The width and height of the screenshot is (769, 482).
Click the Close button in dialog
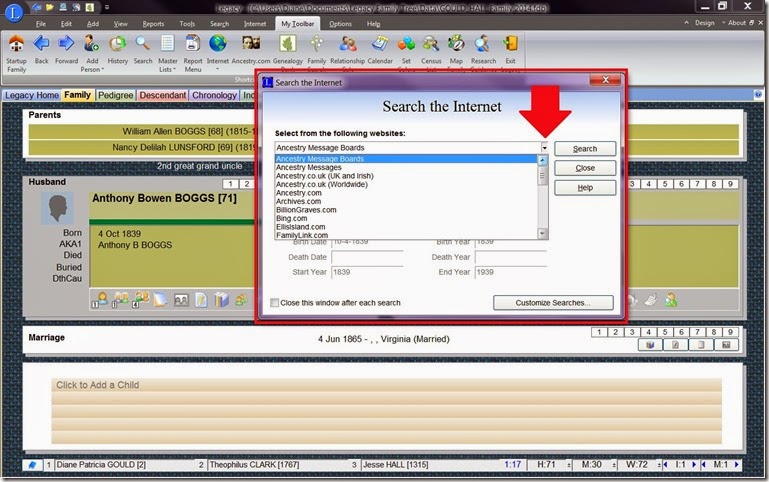click(x=585, y=168)
